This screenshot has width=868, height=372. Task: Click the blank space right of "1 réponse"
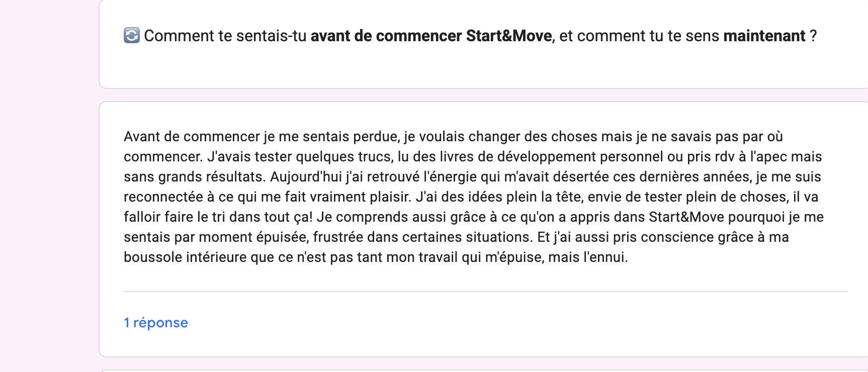pos(503,323)
